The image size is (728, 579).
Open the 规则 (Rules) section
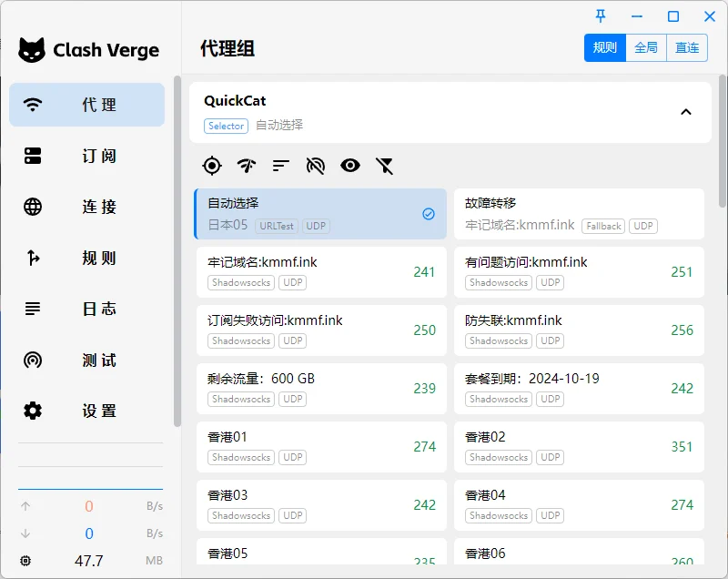[x=88, y=258]
